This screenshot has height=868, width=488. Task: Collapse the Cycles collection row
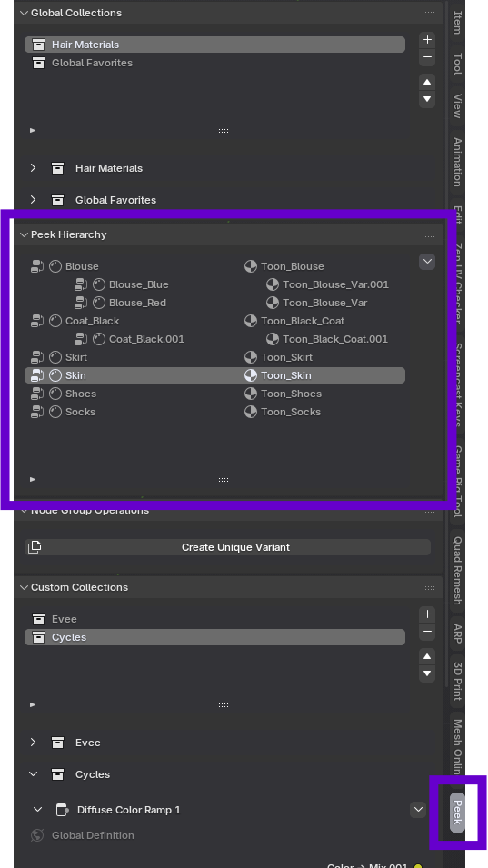click(x=34, y=773)
